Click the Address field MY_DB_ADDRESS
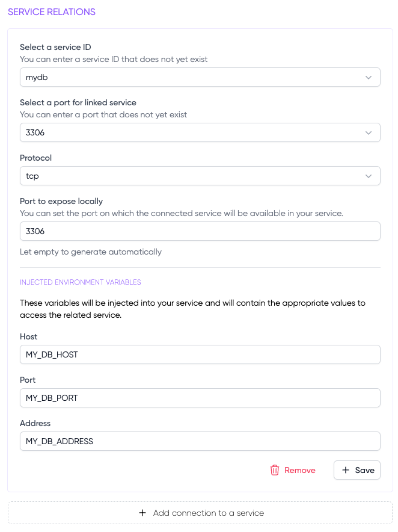 point(200,441)
